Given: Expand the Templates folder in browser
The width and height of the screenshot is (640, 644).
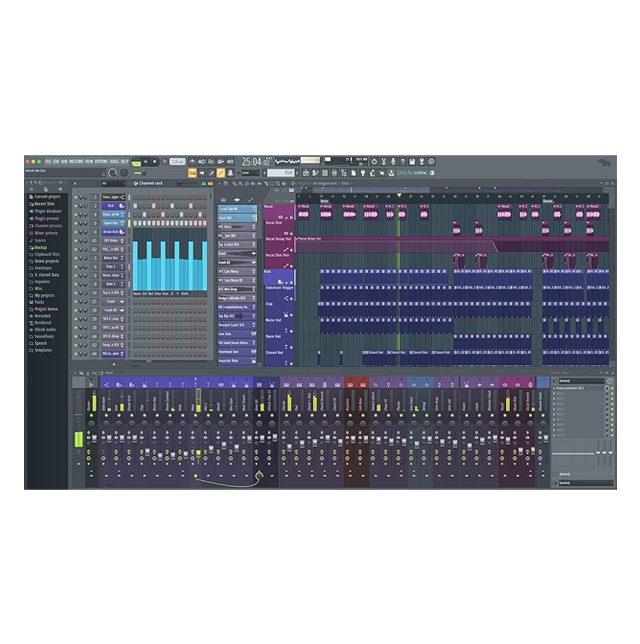Looking at the screenshot, I should coord(40,350).
